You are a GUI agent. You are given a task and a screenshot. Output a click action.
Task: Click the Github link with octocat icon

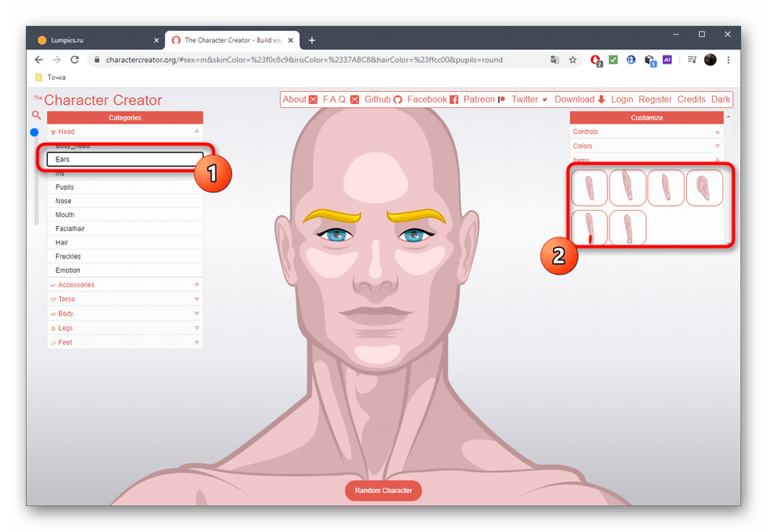pos(383,99)
